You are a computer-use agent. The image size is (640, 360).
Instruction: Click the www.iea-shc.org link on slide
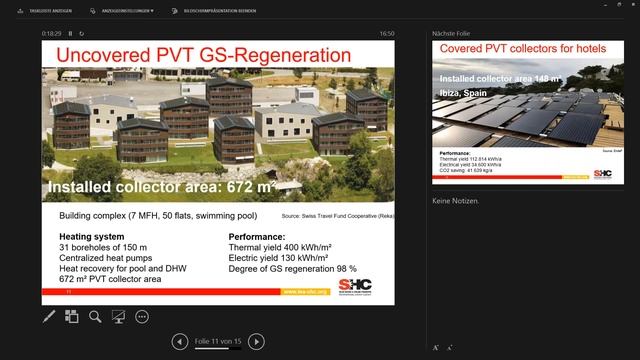pos(305,292)
